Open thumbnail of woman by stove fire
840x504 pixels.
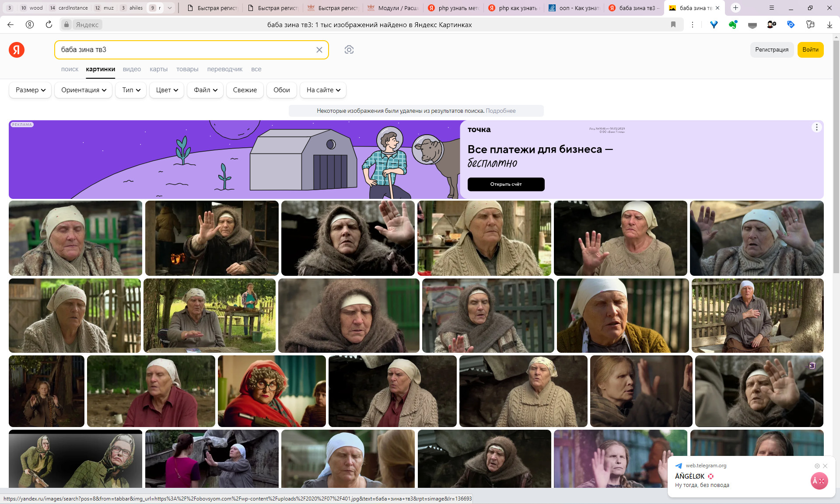tap(212, 238)
